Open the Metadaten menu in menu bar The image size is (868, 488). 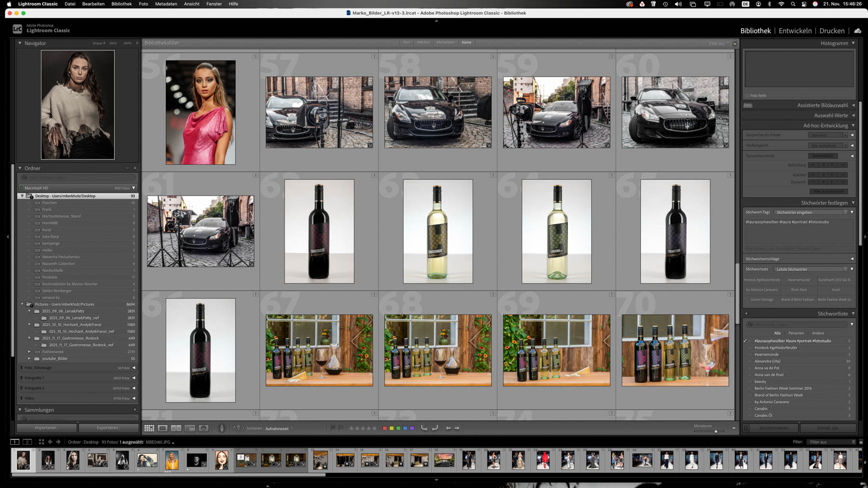(x=166, y=4)
